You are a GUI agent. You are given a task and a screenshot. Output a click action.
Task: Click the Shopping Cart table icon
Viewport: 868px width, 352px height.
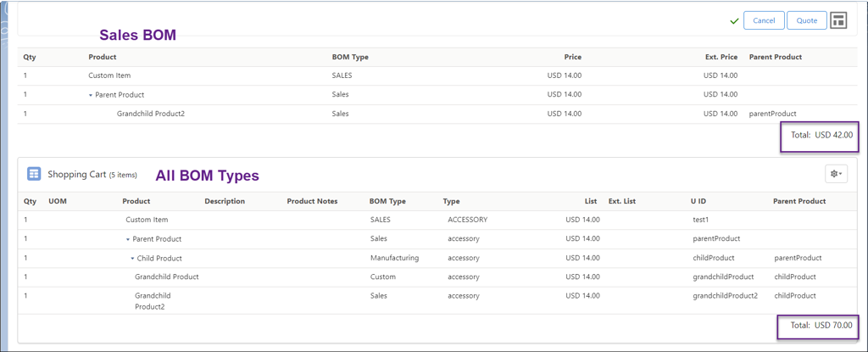pos(34,174)
